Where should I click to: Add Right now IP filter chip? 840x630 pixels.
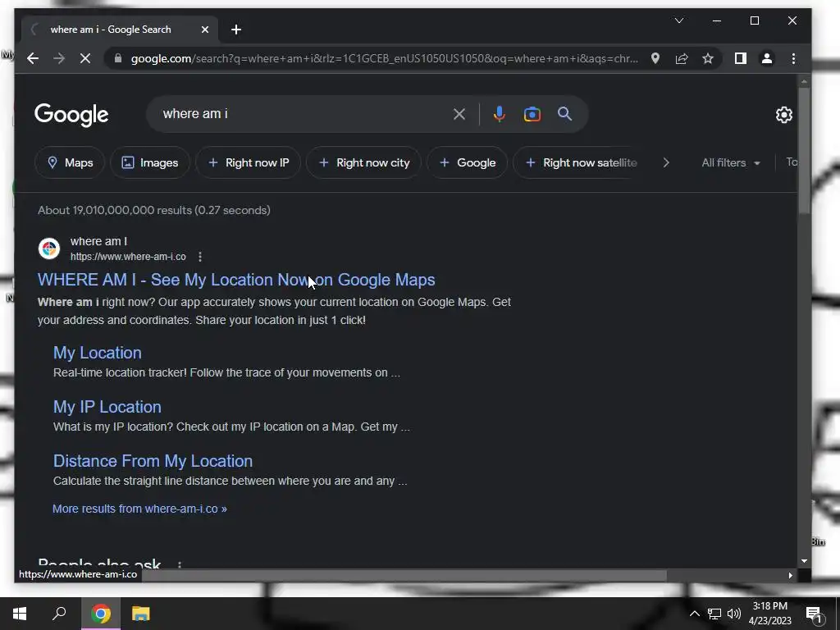point(248,162)
